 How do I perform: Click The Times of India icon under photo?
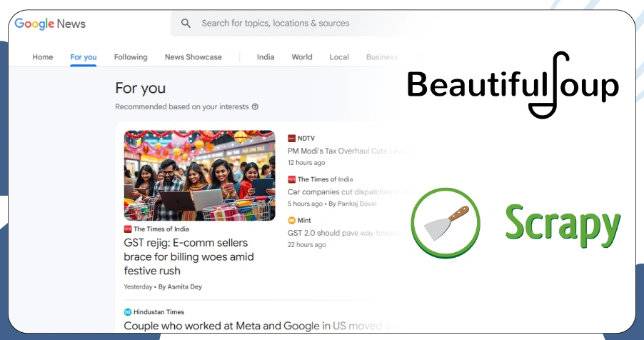click(128, 229)
